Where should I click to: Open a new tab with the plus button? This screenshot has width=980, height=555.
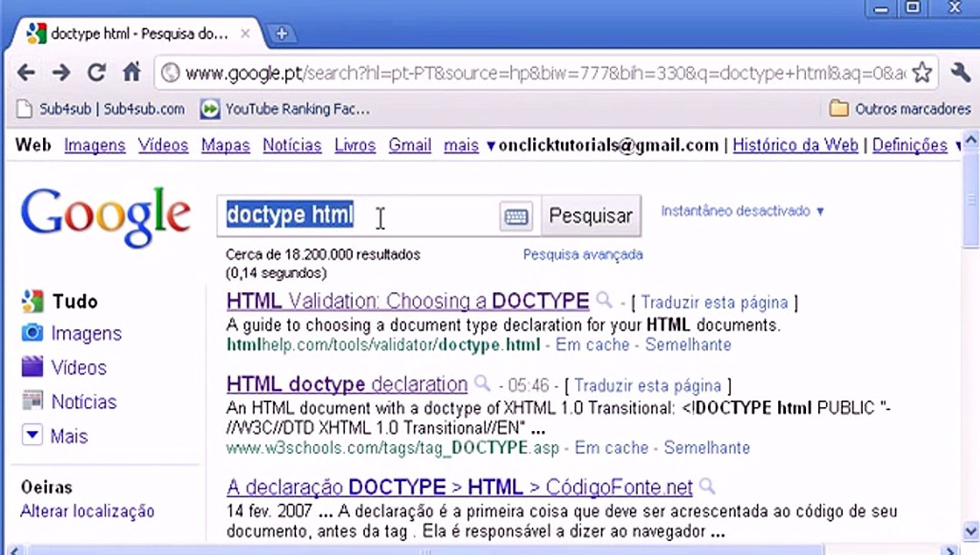[x=281, y=33]
